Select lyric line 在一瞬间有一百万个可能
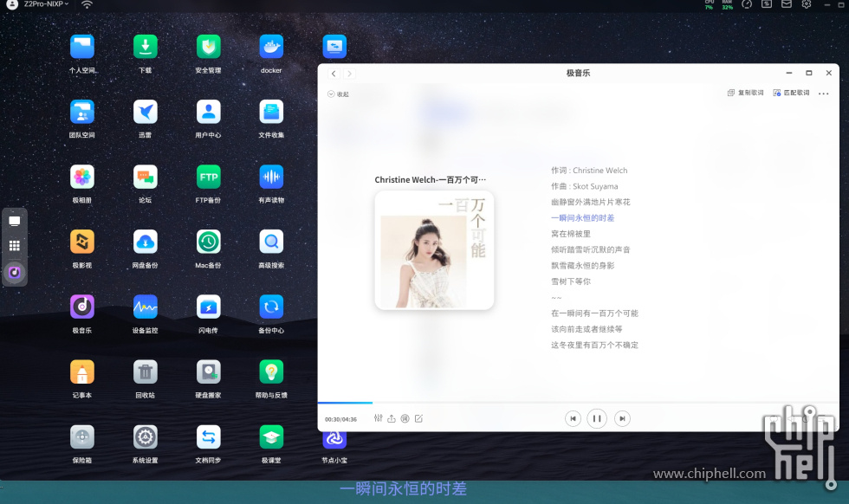This screenshot has width=849, height=504. [x=594, y=313]
